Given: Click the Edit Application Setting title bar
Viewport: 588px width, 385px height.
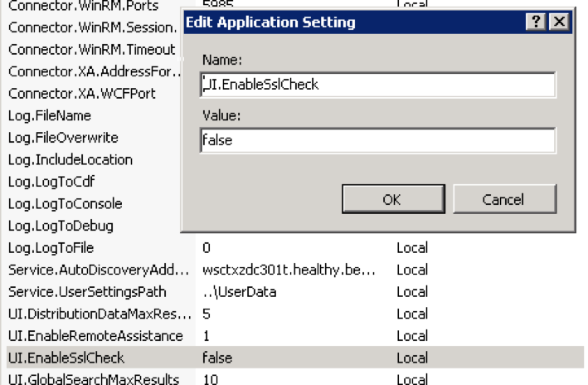Looking at the screenshot, I should tap(348, 22).
